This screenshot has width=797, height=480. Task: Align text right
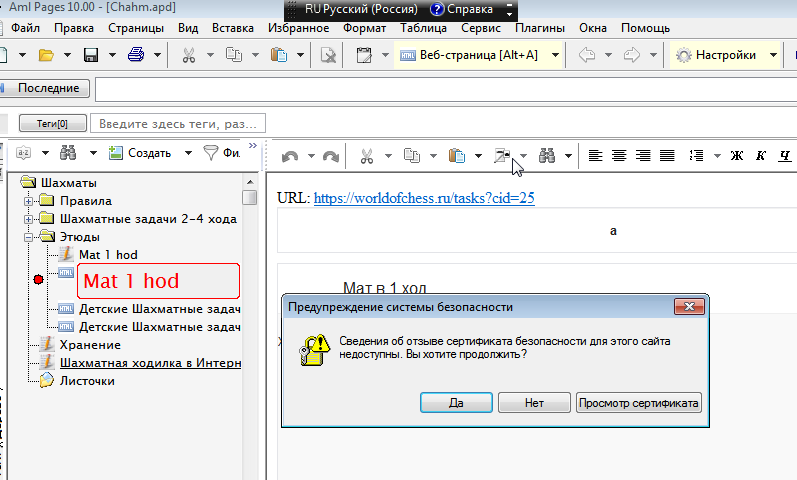point(643,156)
